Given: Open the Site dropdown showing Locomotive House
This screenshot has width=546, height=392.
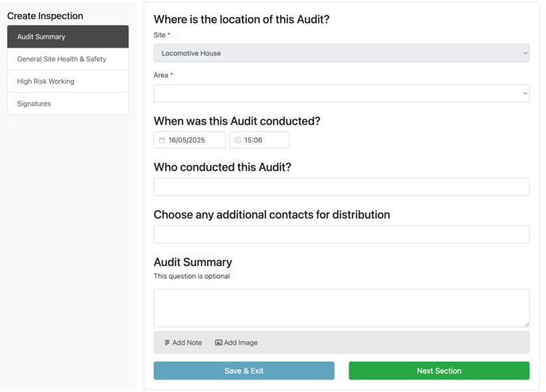Looking at the screenshot, I should pyautogui.click(x=341, y=53).
